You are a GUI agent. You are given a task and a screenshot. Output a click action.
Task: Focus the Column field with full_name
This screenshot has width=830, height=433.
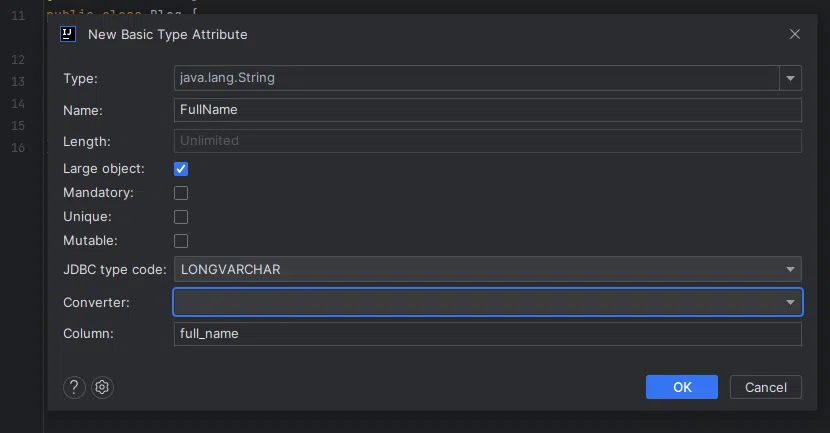point(487,333)
